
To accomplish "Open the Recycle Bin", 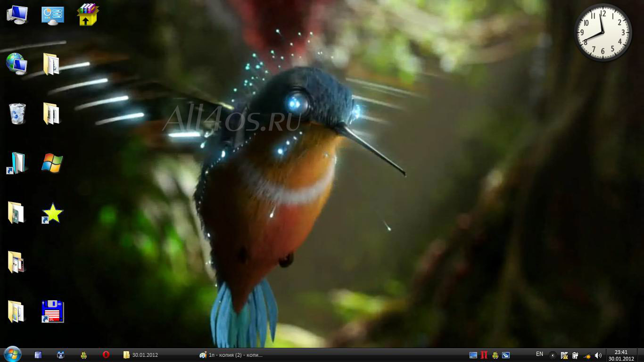I will [17, 114].
